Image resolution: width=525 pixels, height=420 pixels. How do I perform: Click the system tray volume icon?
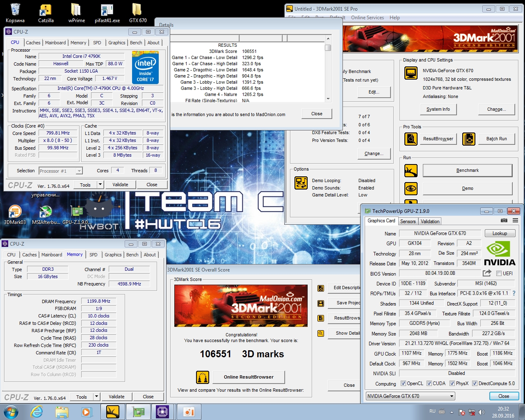pos(482,412)
